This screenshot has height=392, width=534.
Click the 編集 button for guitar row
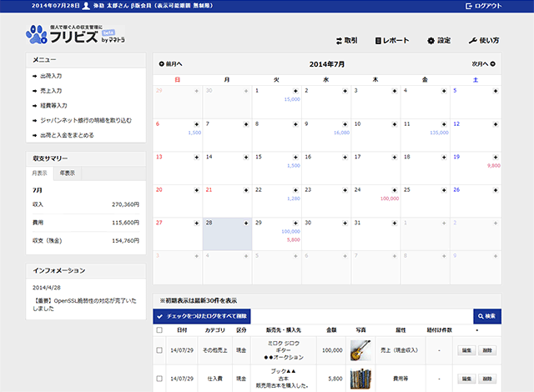tap(466, 351)
